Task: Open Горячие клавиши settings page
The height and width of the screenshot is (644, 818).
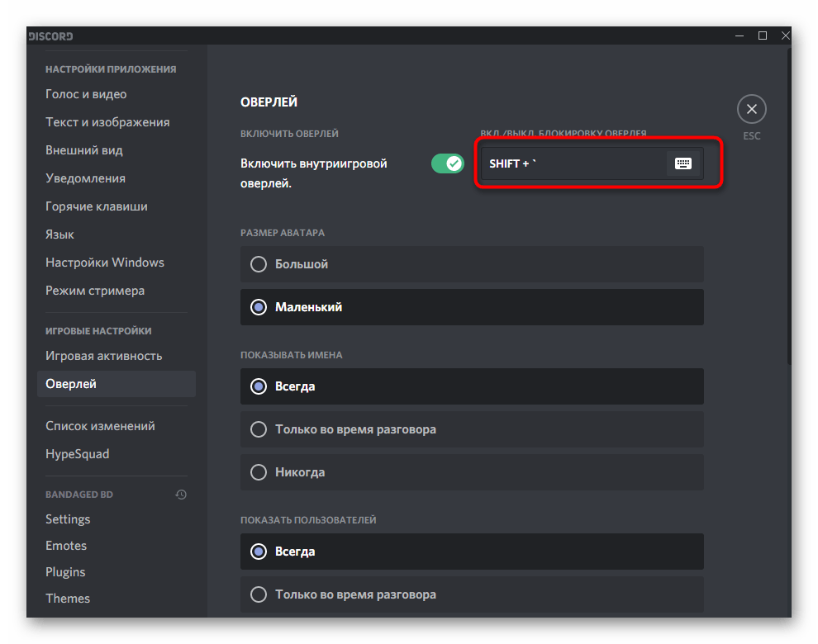Action: pos(97,206)
